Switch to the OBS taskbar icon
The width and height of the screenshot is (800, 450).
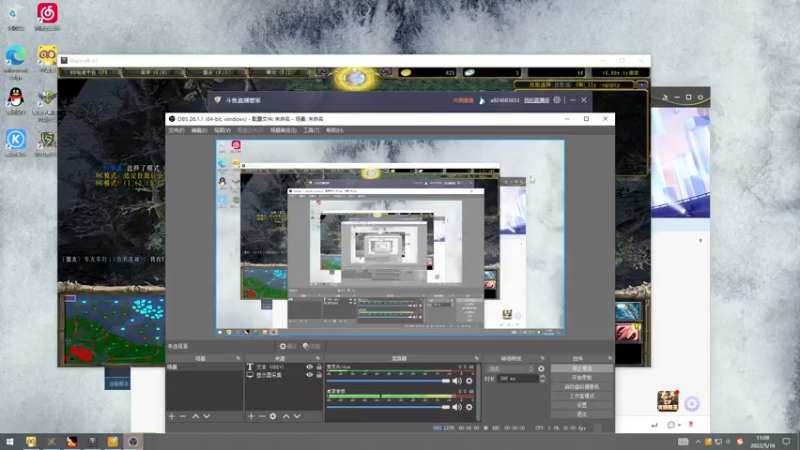click(133, 441)
